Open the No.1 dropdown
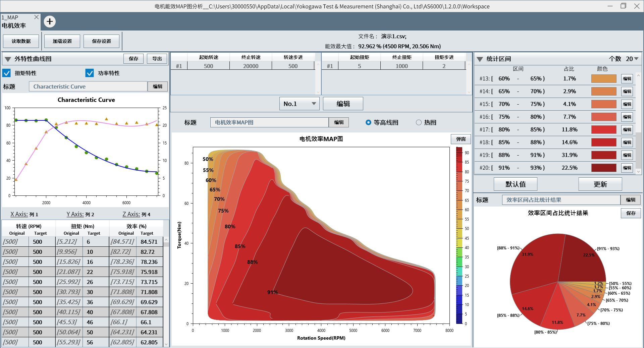Screen dimensions: 644x348 [x=300, y=104]
